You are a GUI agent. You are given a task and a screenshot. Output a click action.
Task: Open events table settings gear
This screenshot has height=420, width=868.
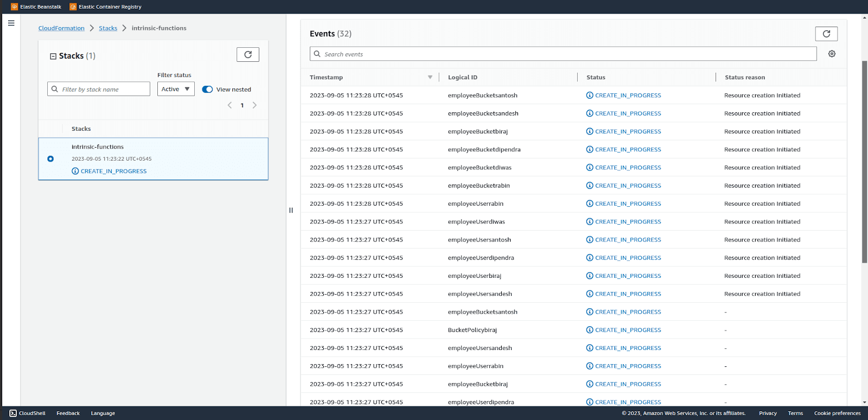(832, 54)
